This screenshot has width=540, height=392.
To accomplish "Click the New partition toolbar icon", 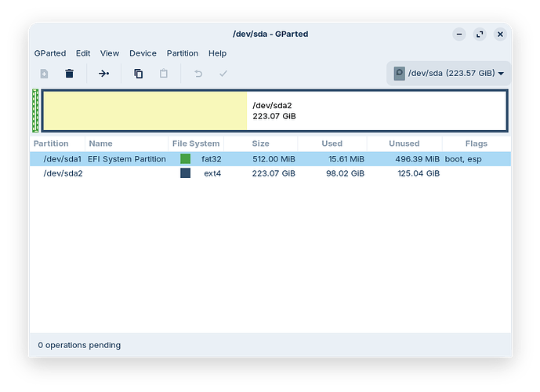I will (x=44, y=74).
